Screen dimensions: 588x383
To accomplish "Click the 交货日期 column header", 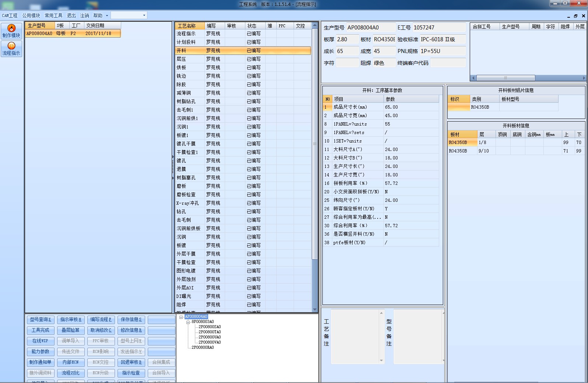I will 102,25.
